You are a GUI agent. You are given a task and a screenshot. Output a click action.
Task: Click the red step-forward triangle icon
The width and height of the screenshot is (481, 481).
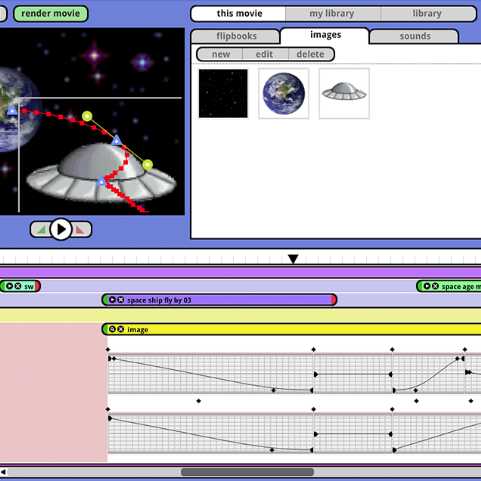tap(80, 230)
